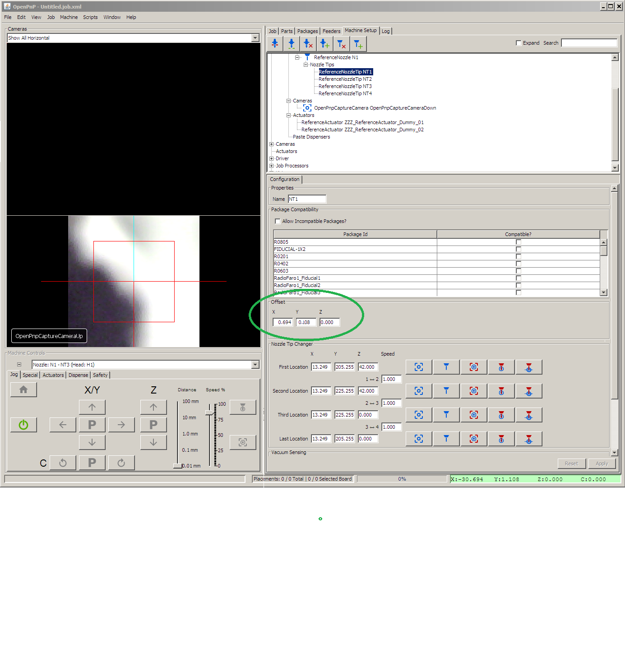
Task: Click the Offset X input field
Action: point(283,322)
